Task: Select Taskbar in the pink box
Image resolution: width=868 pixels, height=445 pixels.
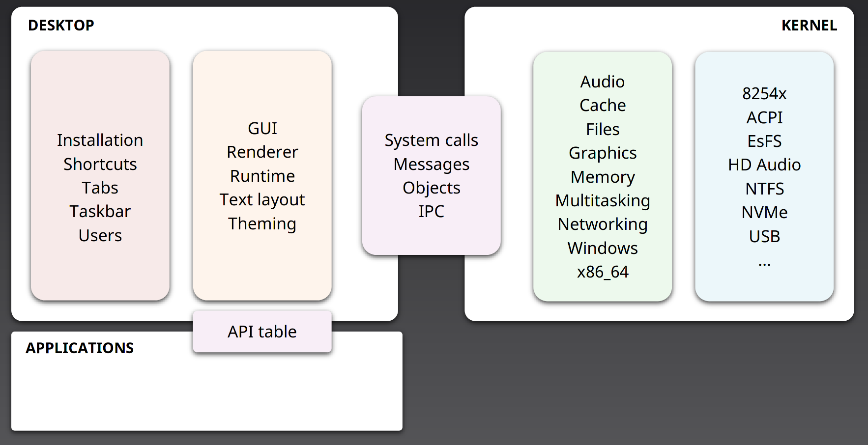Action: tap(100, 212)
